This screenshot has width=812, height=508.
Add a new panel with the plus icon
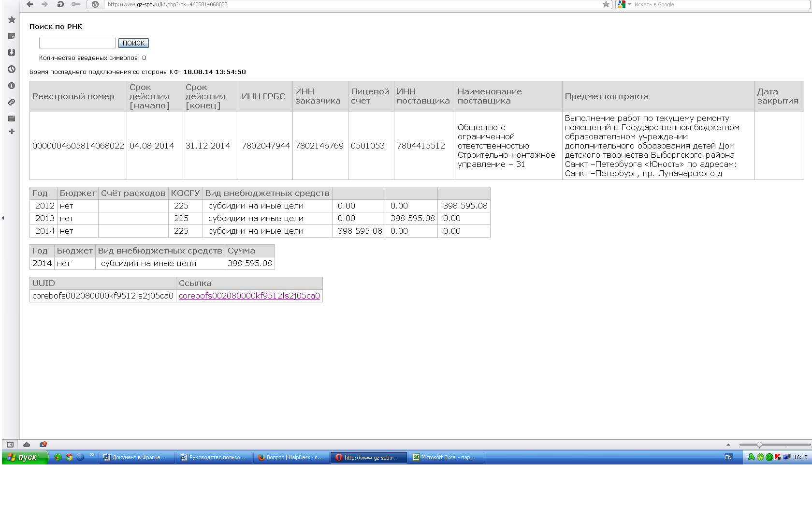coord(12,132)
